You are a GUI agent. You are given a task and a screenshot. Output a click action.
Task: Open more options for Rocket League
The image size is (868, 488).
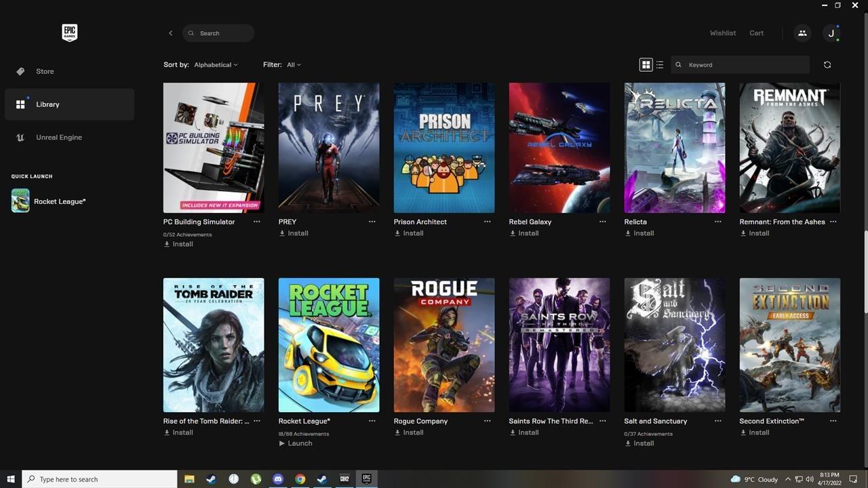click(372, 421)
